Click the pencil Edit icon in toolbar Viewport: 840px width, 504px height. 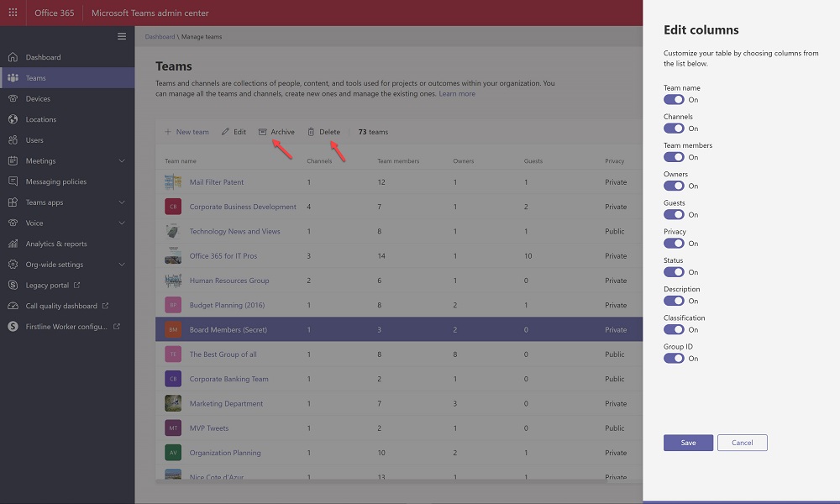click(225, 132)
